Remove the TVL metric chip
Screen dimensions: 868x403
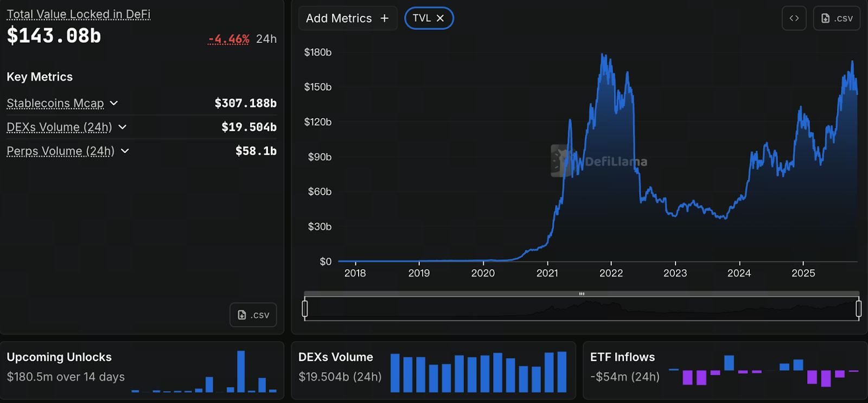[441, 18]
